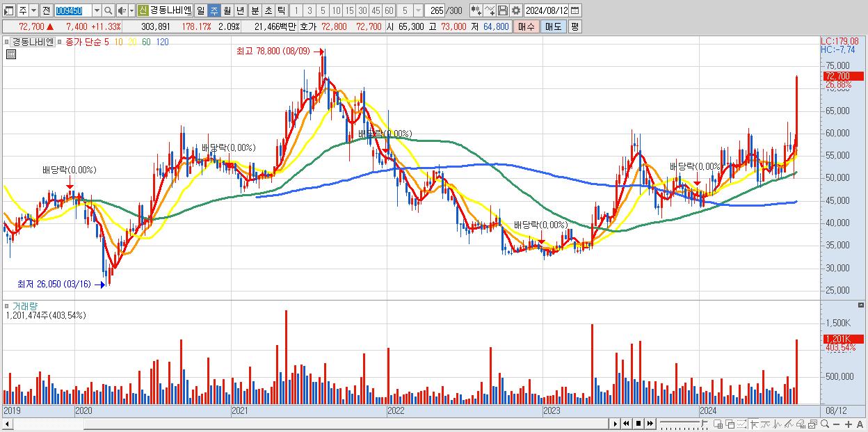Screen dimensions: 868x432
Task: Click the rewind playback button
Action: [x=626, y=424]
